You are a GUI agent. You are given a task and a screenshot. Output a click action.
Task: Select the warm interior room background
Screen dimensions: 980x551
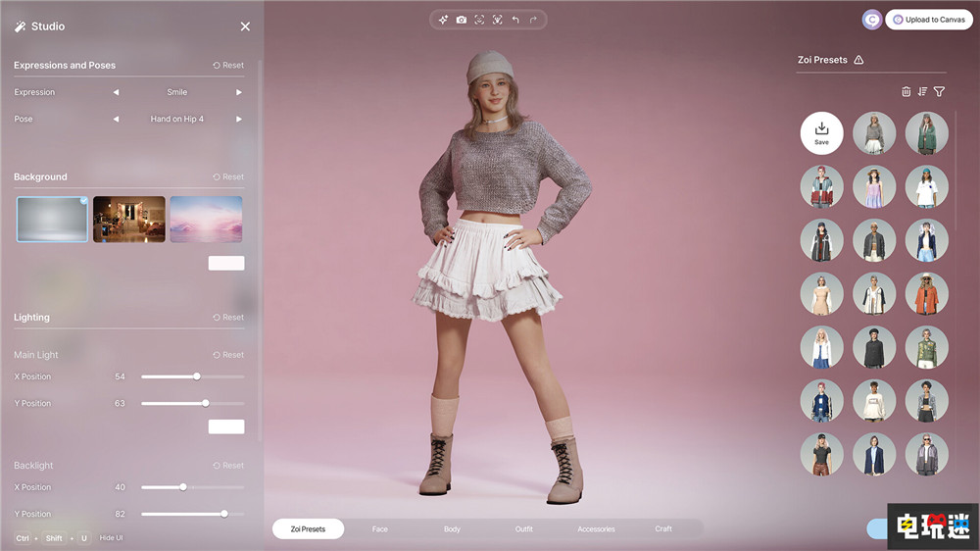128,219
